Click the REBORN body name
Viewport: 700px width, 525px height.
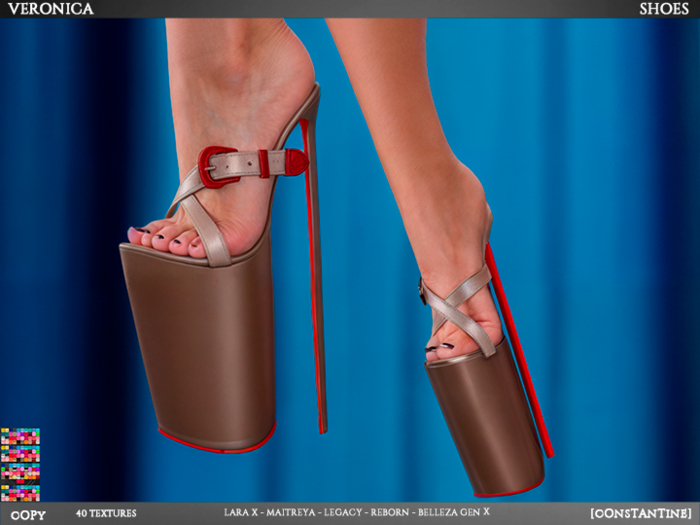pyautogui.click(x=390, y=512)
